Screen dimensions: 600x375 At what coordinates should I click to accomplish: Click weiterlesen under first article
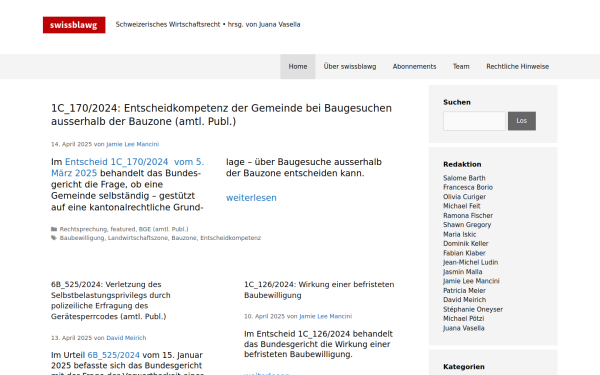(x=251, y=198)
